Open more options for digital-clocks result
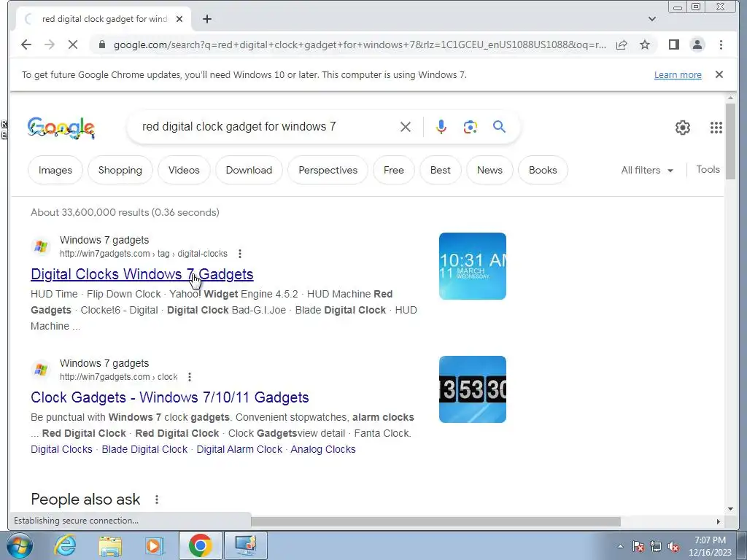 tap(239, 254)
